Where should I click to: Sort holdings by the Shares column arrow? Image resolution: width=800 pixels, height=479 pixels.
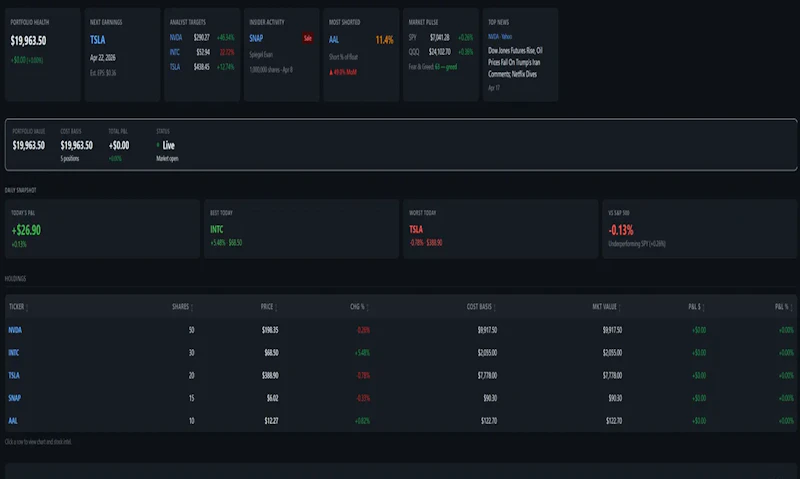coord(191,307)
